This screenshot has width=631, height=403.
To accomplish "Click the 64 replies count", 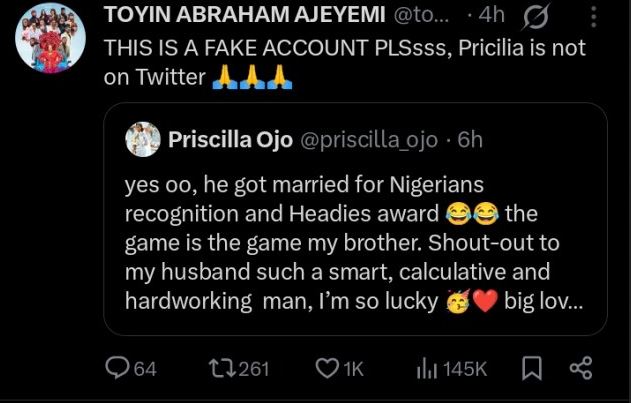I will [145, 369].
